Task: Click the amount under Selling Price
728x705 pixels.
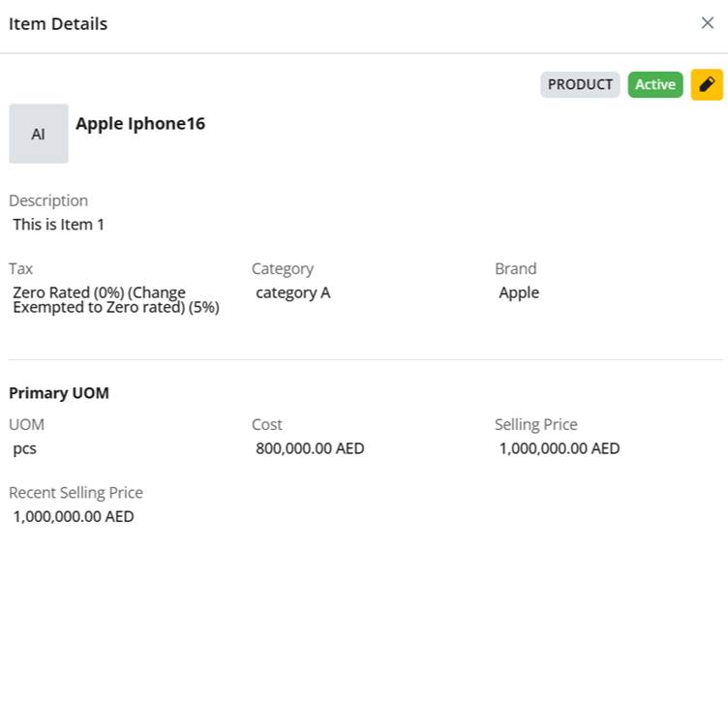Action: [x=559, y=448]
